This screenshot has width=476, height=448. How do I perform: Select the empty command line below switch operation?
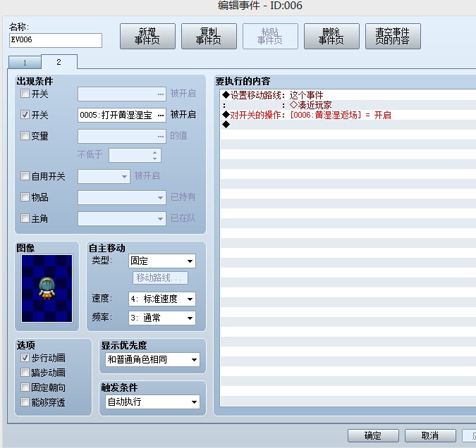pyautogui.click(x=348, y=125)
